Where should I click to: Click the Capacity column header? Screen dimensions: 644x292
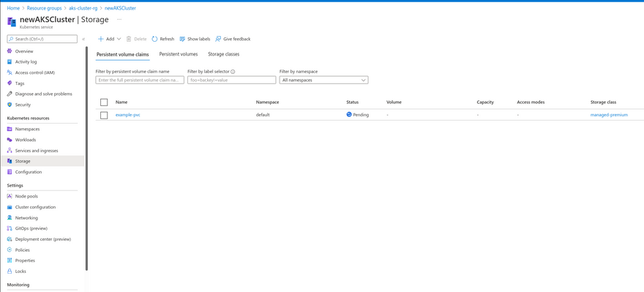[485, 102]
